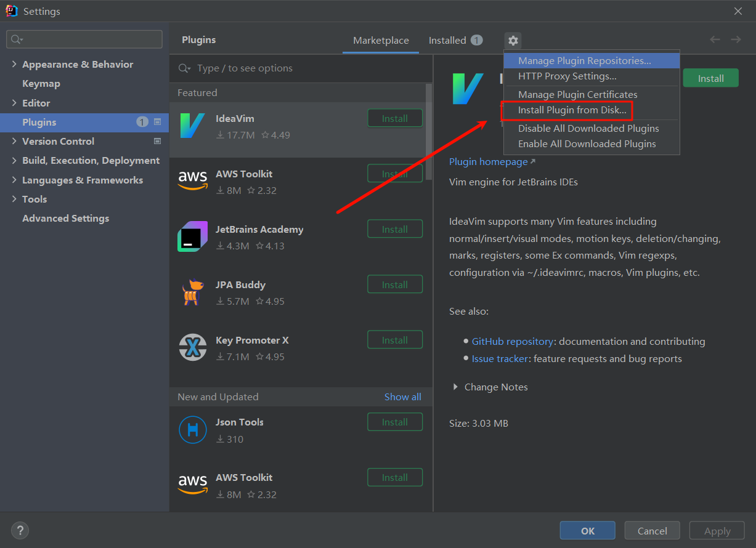Image resolution: width=756 pixels, height=548 pixels.
Task: Expand the Change Notes disclosure
Action: click(x=455, y=387)
